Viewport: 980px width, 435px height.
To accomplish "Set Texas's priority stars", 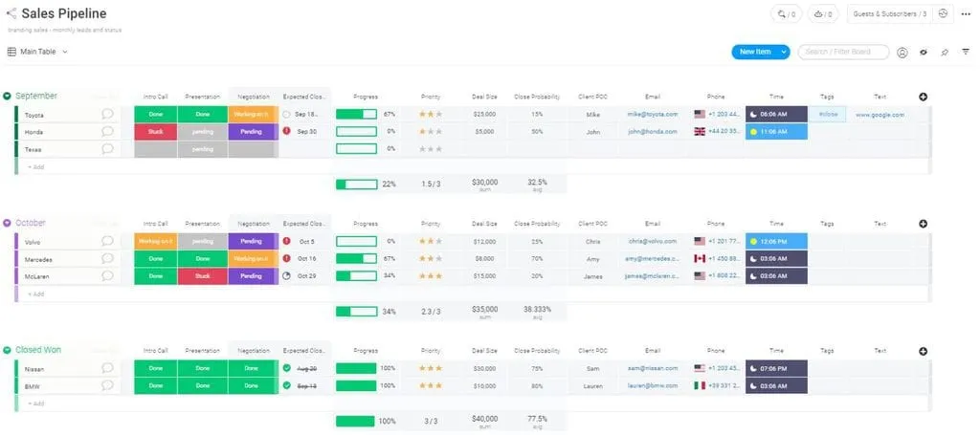I will (x=431, y=149).
